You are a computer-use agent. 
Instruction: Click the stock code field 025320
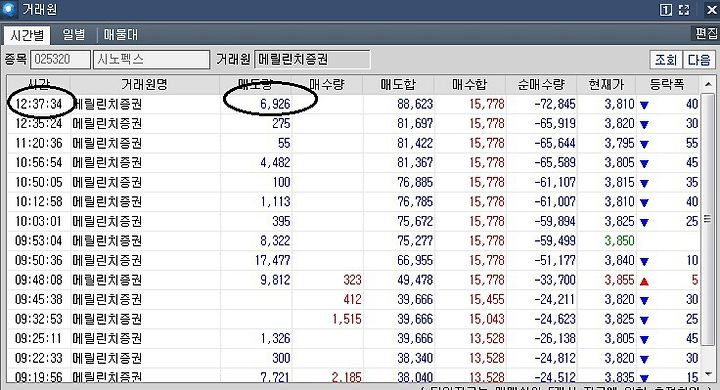[60, 60]
